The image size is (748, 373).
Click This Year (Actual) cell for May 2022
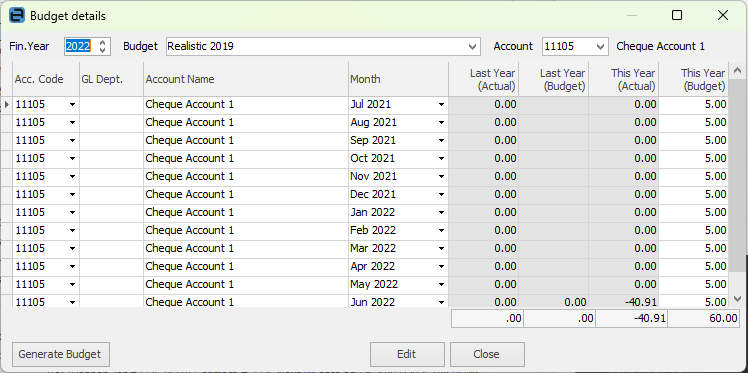click(623, 285)
